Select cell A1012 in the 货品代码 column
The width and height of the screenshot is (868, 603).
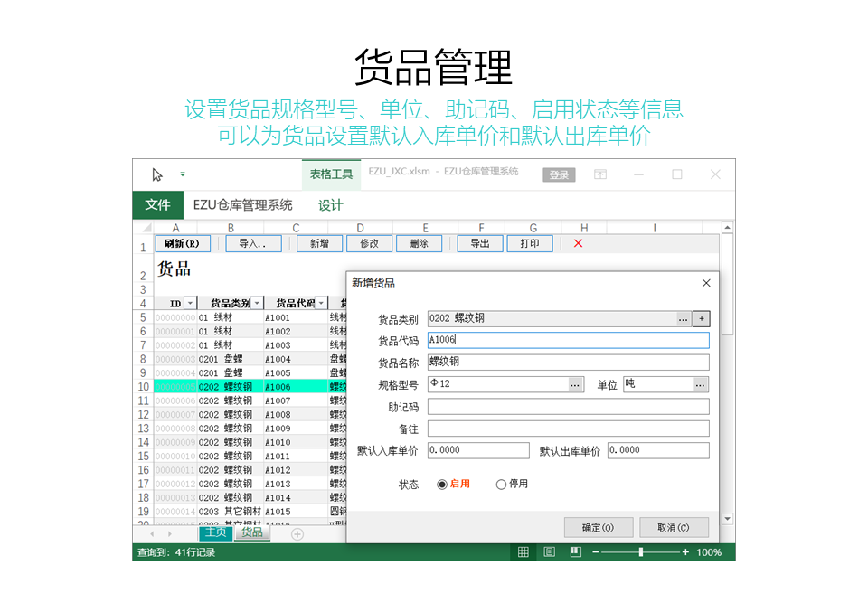[296, 470]
